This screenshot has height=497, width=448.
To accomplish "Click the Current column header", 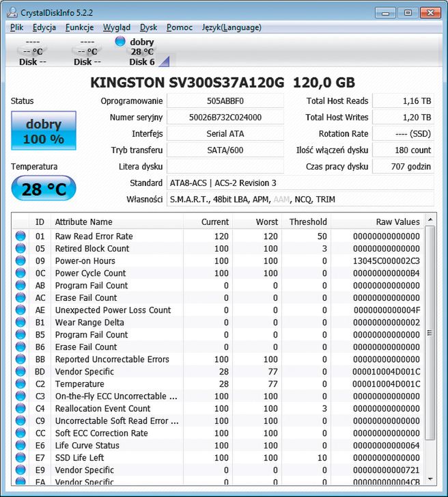I will click(x=208, y=221).
